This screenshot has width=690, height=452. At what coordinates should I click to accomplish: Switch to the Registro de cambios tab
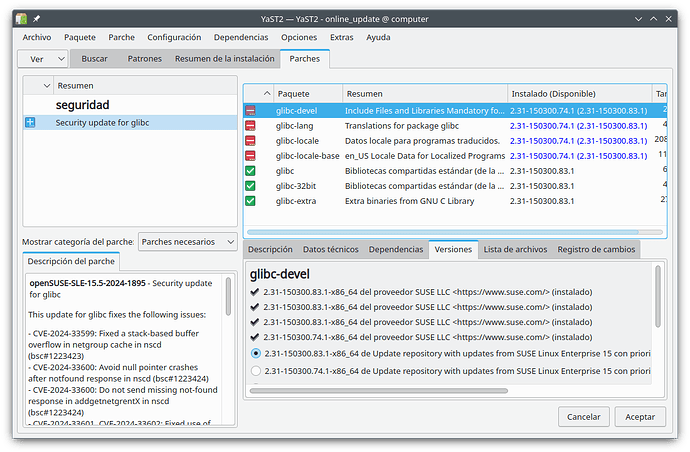click(596, 249)
